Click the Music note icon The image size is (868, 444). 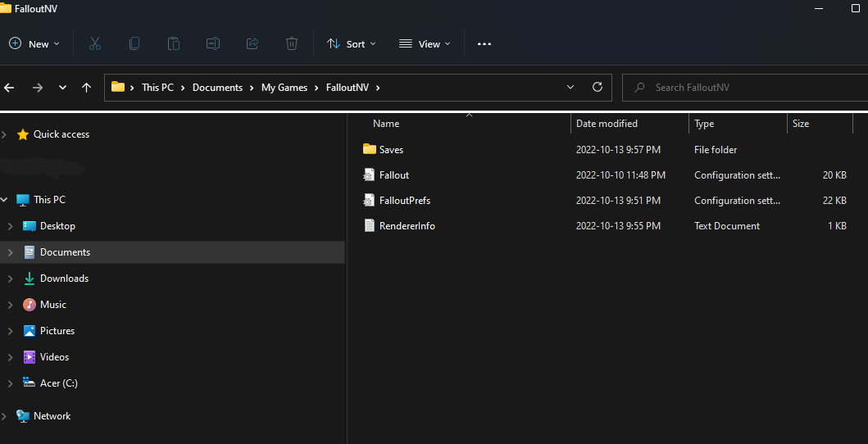(30, 304)
